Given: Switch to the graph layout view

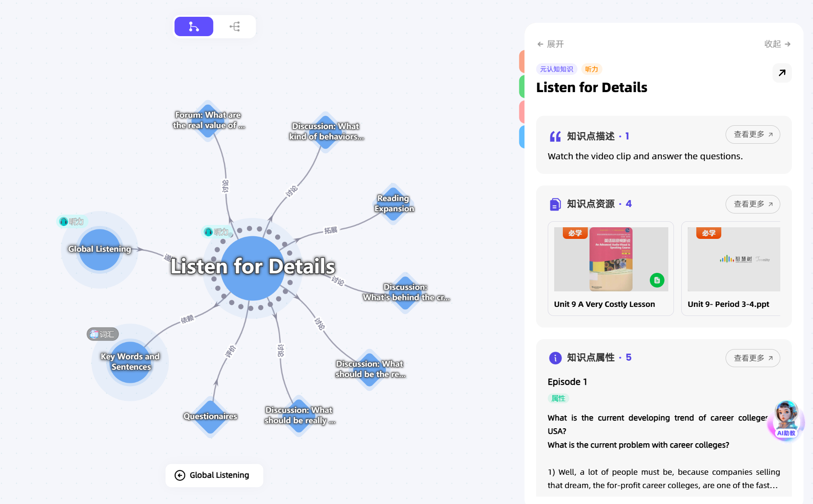Looking at the screenshot, I should point(194,27).
